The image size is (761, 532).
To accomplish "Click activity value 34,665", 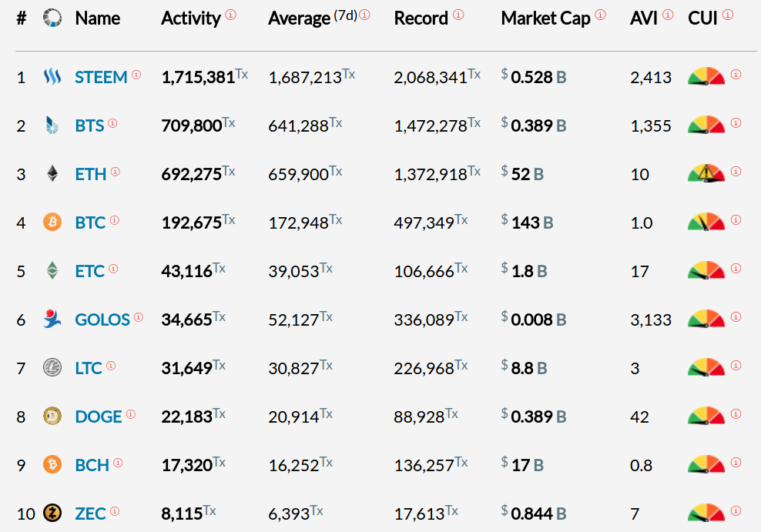I will (187, 320).
